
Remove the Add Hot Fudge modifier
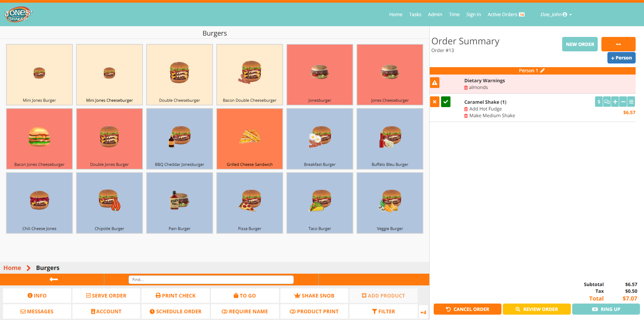pyautogui.click(x=466, y=109)
